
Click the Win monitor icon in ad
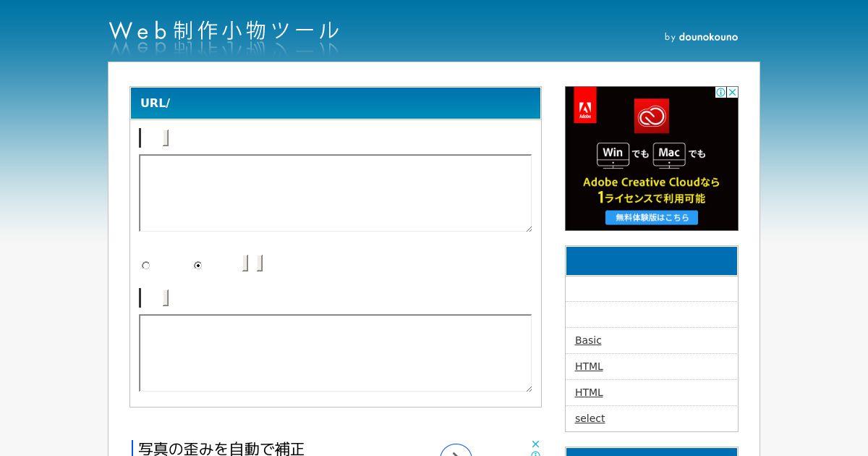click(x=613, y=153)
